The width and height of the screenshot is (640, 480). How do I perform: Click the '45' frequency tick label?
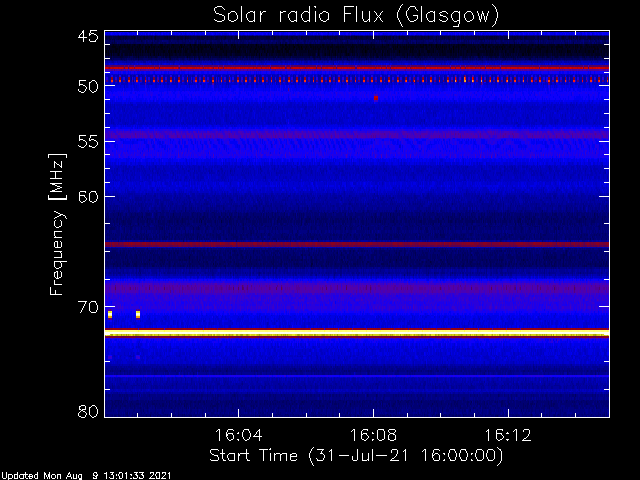coord(88,37)
